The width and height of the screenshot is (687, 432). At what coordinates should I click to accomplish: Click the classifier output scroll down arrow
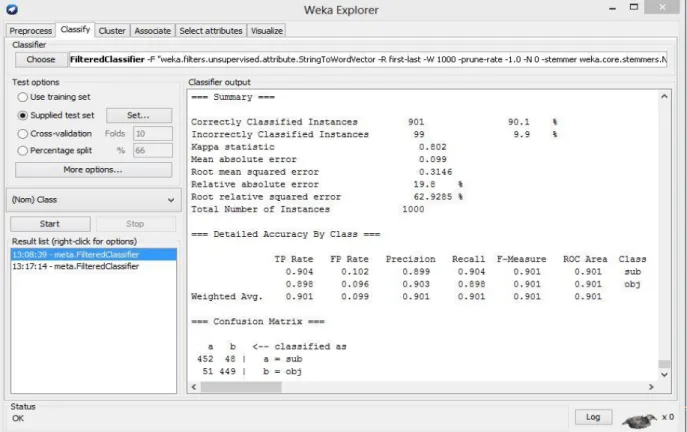pos(664,375)
